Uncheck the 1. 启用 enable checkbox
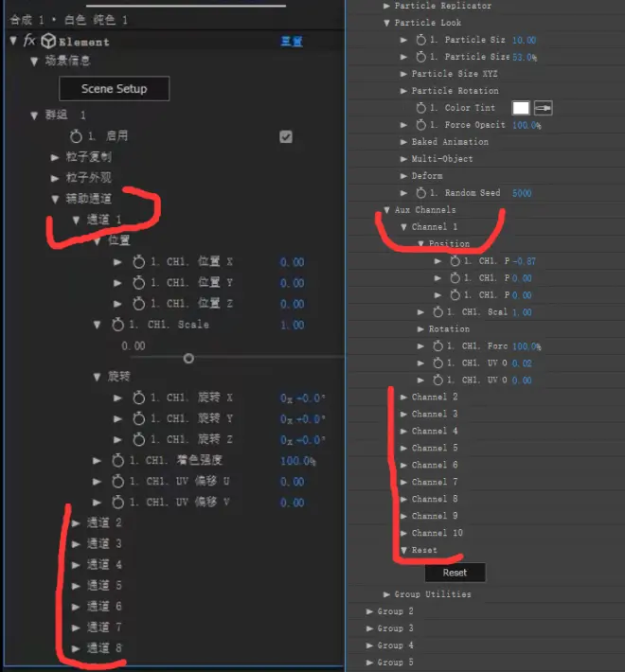The width and height of the screenshot is (625, 672). 286,136
